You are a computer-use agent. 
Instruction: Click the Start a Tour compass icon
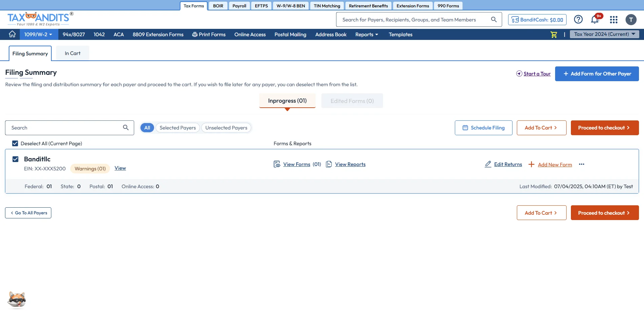519,73
